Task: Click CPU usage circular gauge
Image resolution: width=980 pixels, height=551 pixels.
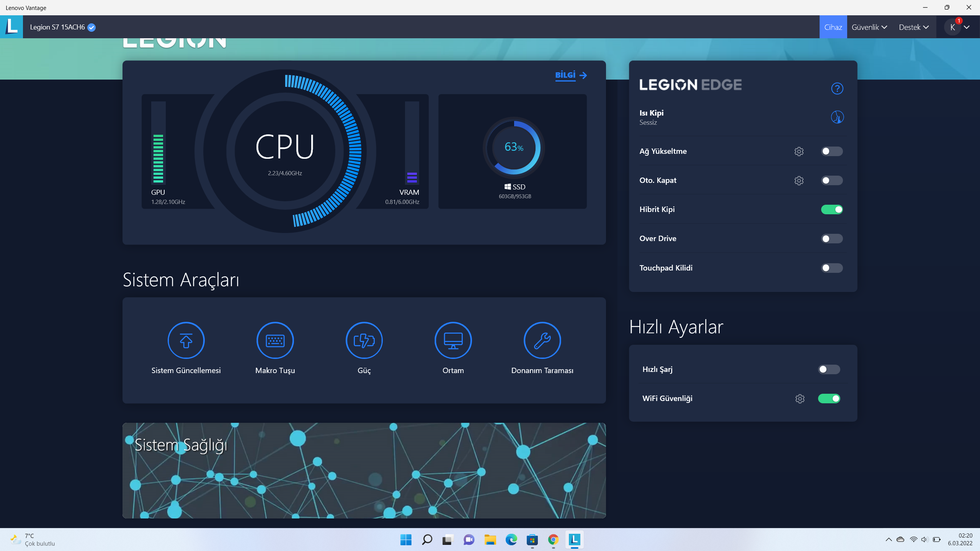Action: (x=285, y=151)
